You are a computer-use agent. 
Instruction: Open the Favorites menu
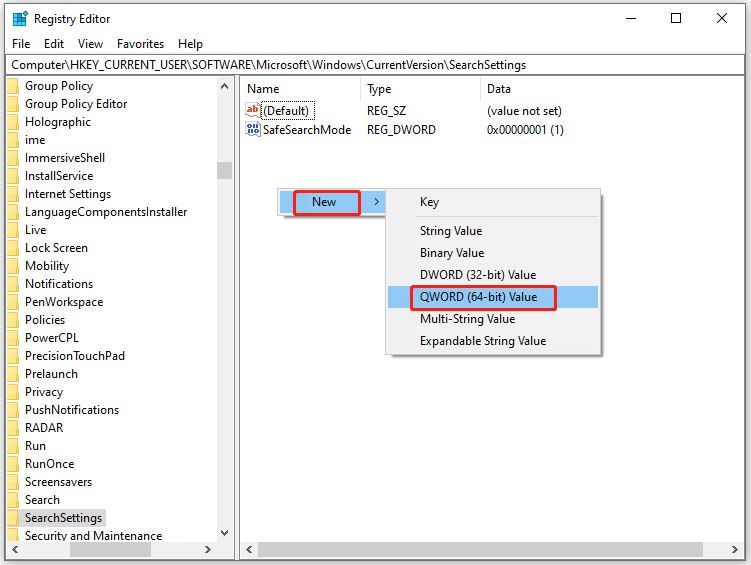point(140,44)
